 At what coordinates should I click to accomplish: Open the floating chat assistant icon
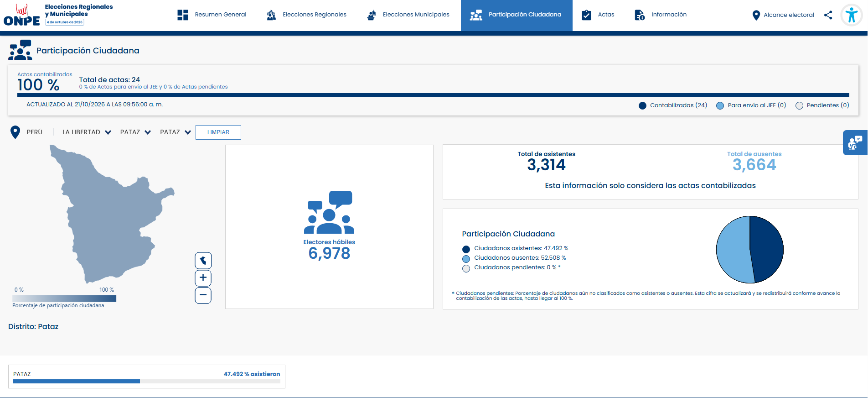(855, 142)
